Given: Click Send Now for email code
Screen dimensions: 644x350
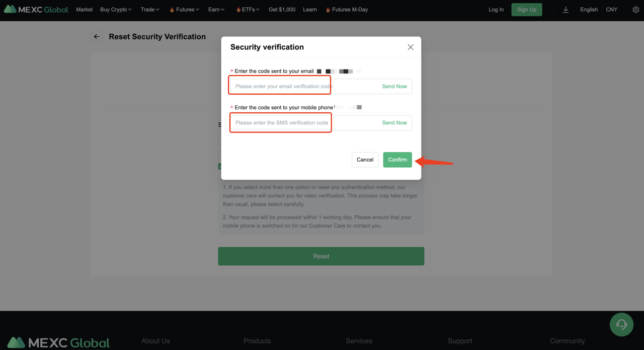Looking at the screenshot, I should coord(394,87).
